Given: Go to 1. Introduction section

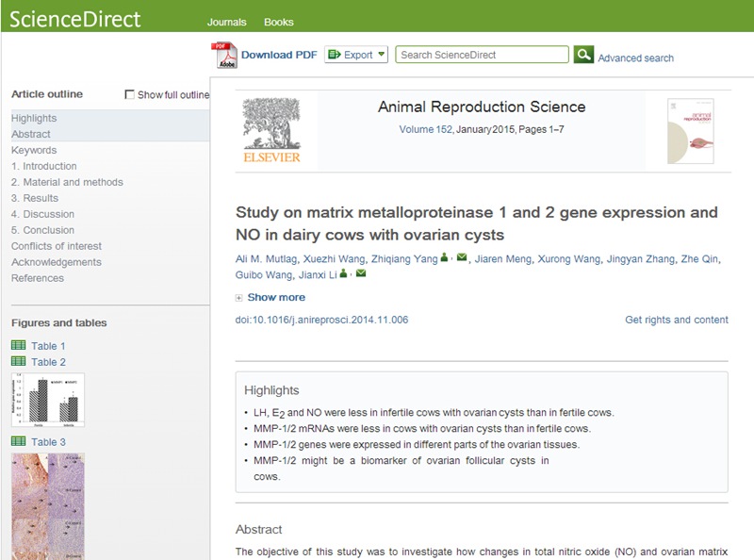Looking at the screenshot, I should click(43, 166).
